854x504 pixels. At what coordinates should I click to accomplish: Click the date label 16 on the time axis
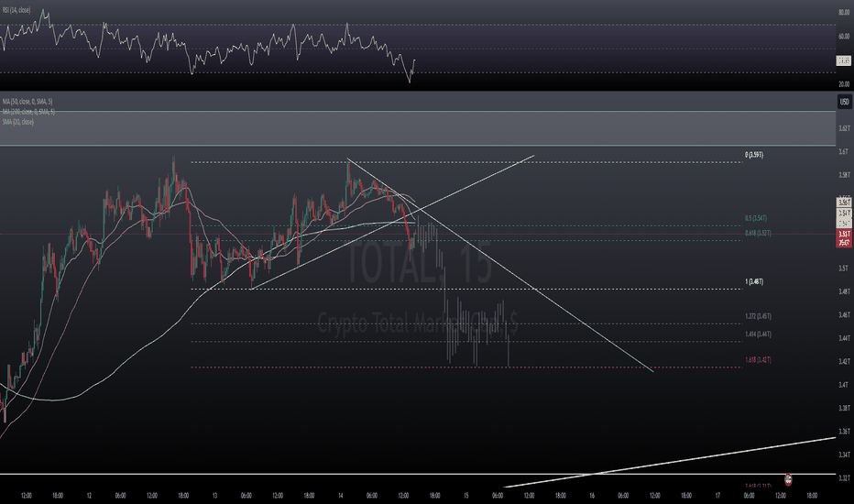point(592,496)
